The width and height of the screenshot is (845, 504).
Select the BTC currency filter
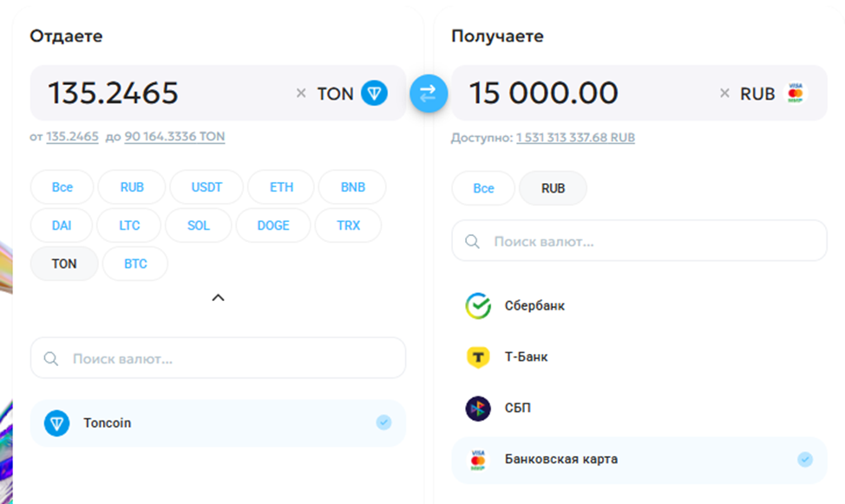point(135,264)
